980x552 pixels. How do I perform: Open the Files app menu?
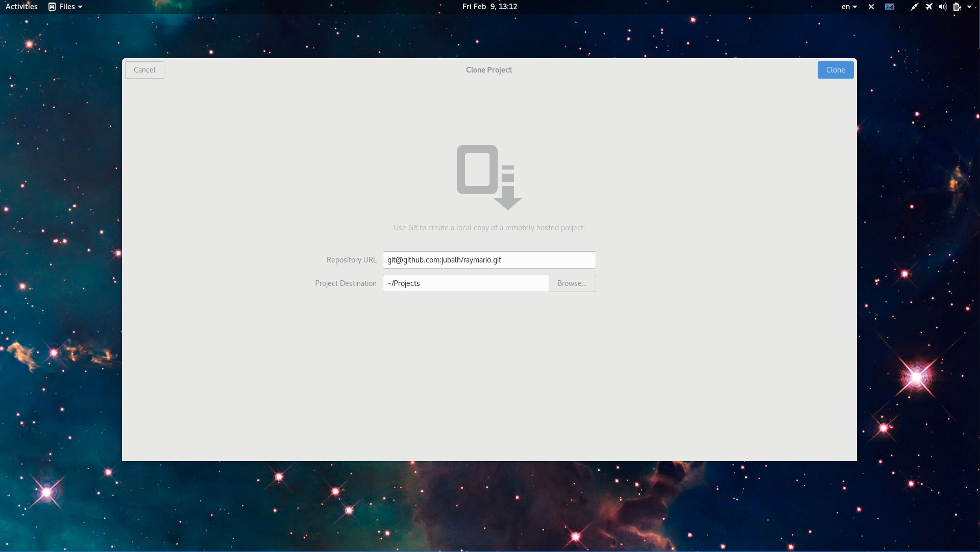[65, 7]
